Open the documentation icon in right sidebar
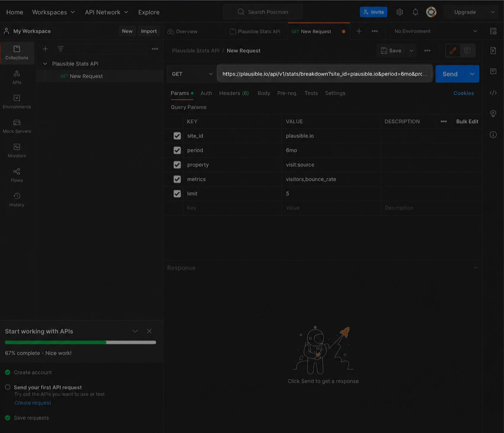 coord(493,51)
